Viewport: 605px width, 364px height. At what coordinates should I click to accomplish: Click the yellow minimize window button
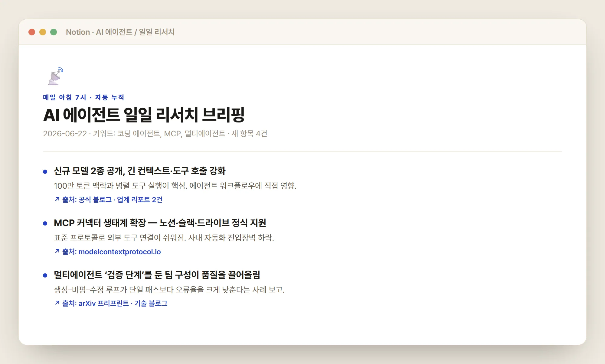(x=43, y=32)
